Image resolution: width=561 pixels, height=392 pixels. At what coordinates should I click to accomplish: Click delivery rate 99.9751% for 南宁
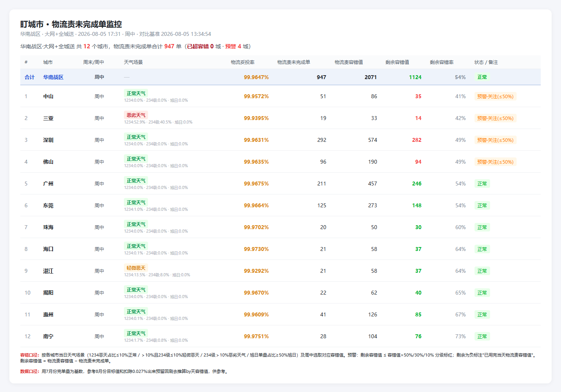tap(256, 336)
